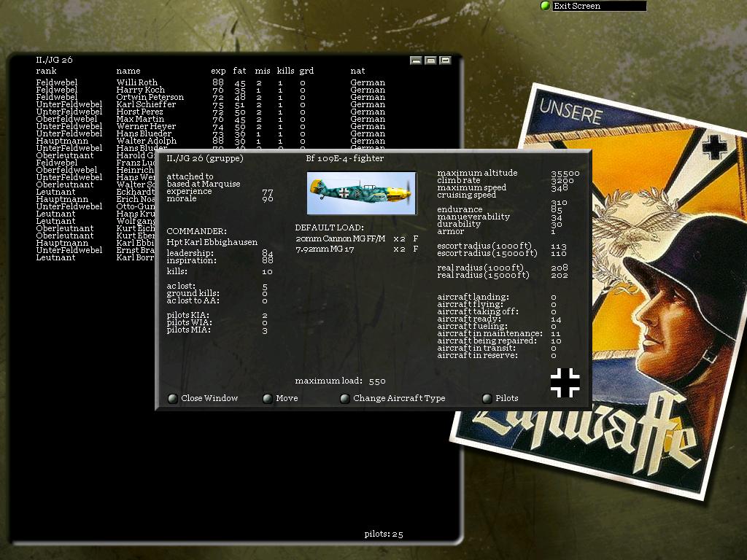Viewport: 747px width, 560px height.
Task: Sort pilot list by fat column header
Action: 239,71
